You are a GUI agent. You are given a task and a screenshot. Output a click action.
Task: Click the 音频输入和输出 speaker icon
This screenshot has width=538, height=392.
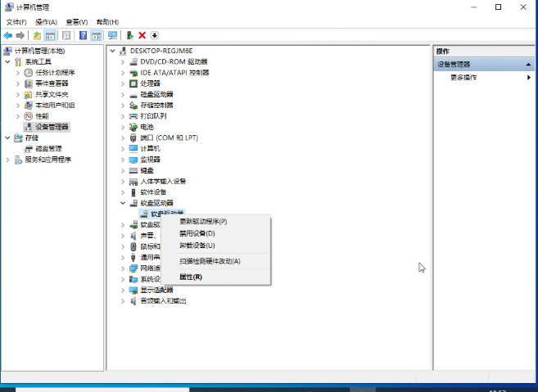click(x=133, y=301)
